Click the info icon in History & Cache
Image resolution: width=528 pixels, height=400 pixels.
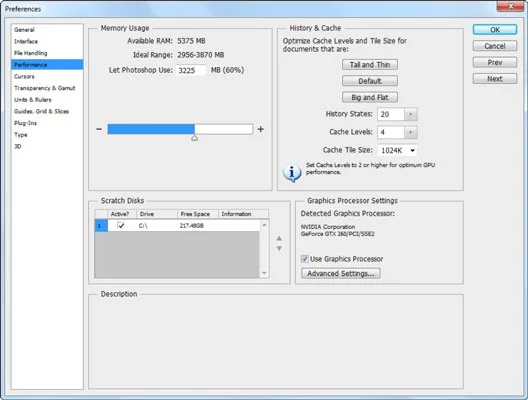click(x=292, y=173)
